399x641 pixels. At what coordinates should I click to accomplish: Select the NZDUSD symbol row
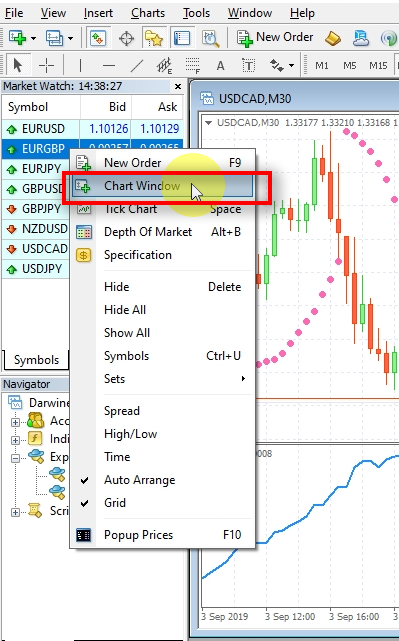pyautogui.click(x=36, y=229)
